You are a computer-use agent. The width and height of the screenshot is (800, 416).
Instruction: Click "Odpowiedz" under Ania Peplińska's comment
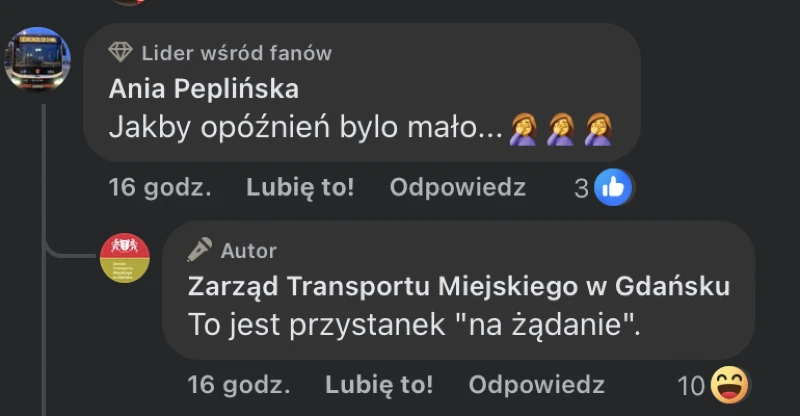pyautogui.click(x=457, y=188)
